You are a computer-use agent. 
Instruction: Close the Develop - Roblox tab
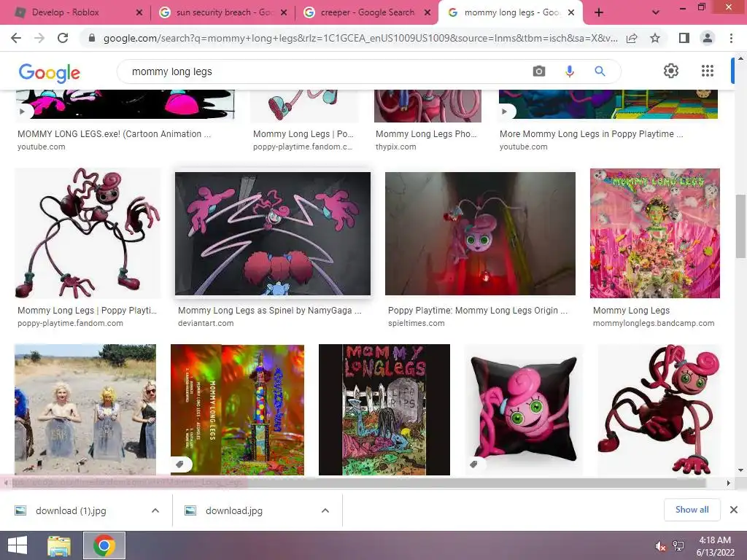click(x=139, y=13)
